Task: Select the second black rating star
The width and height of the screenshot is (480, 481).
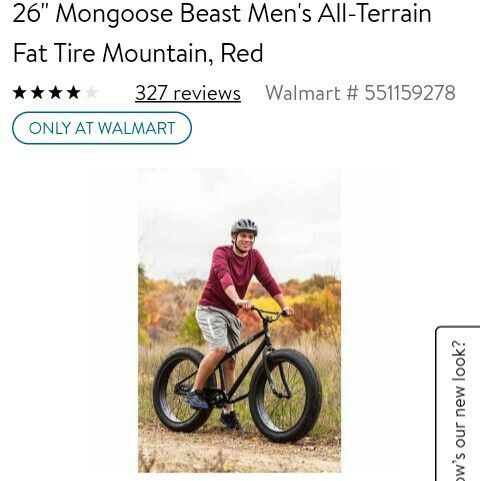Action: tap(37, 92)
